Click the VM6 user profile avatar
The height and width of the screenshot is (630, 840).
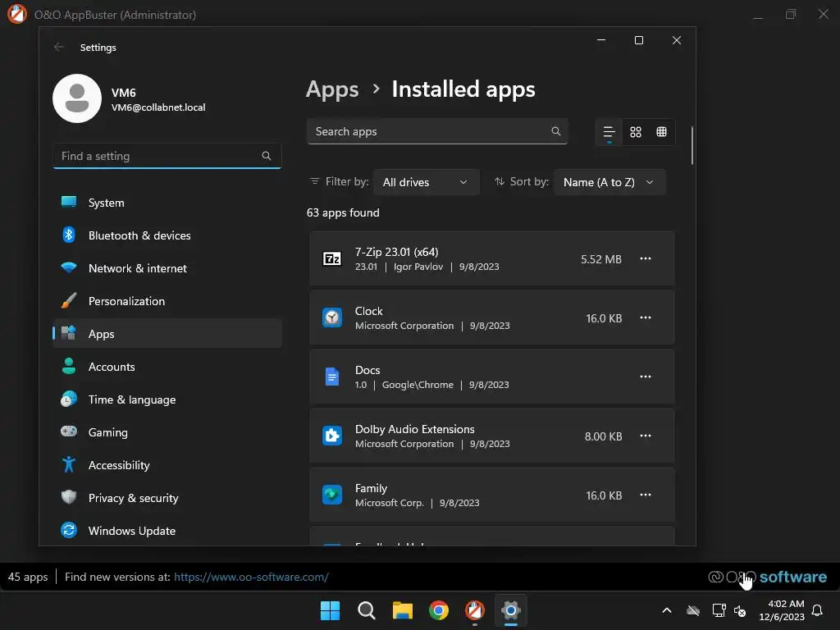77,98
